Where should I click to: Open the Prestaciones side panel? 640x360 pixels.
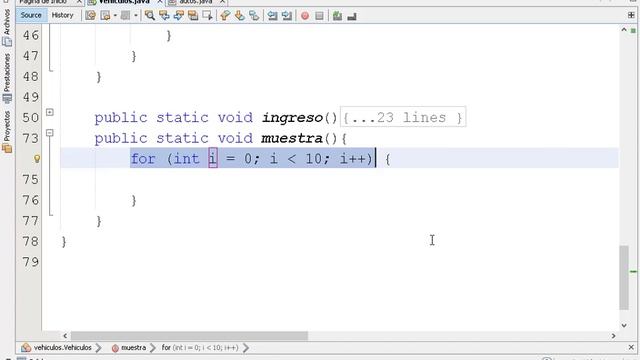click(x=7, y=78)
